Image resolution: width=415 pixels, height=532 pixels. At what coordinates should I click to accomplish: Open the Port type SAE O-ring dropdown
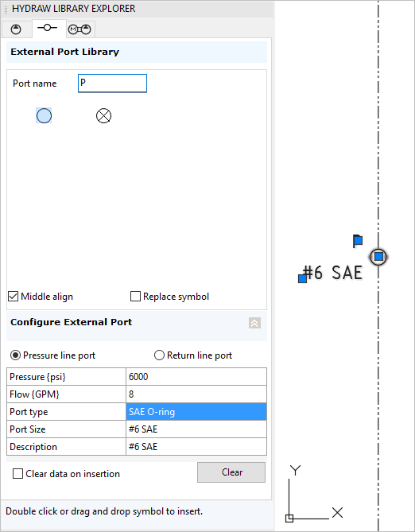tap(196, 412)
